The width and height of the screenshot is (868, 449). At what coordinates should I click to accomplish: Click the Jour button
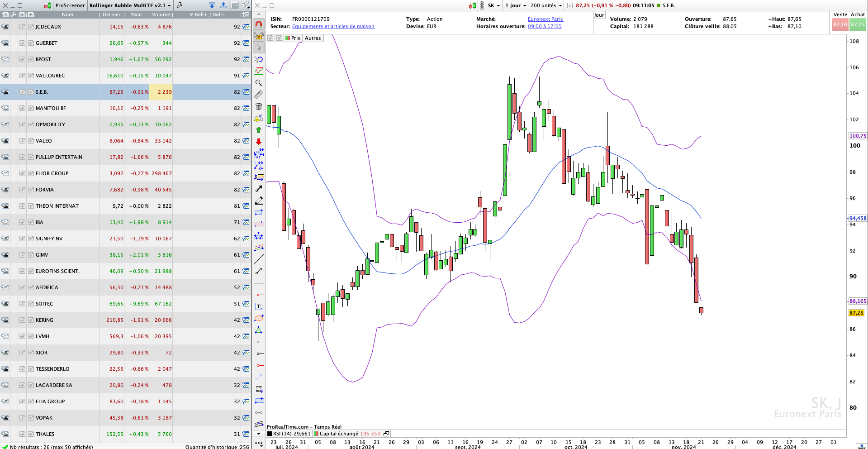pos(599,15)
